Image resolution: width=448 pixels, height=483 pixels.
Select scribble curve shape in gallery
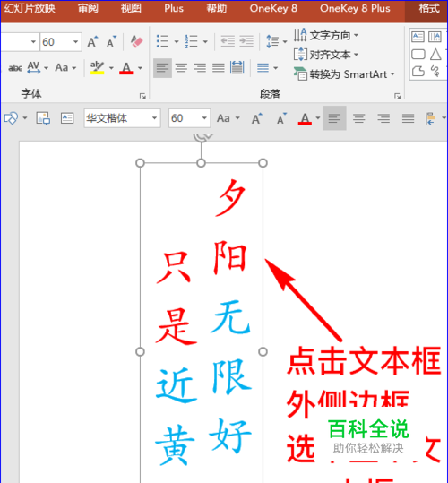tap(435, 71)
